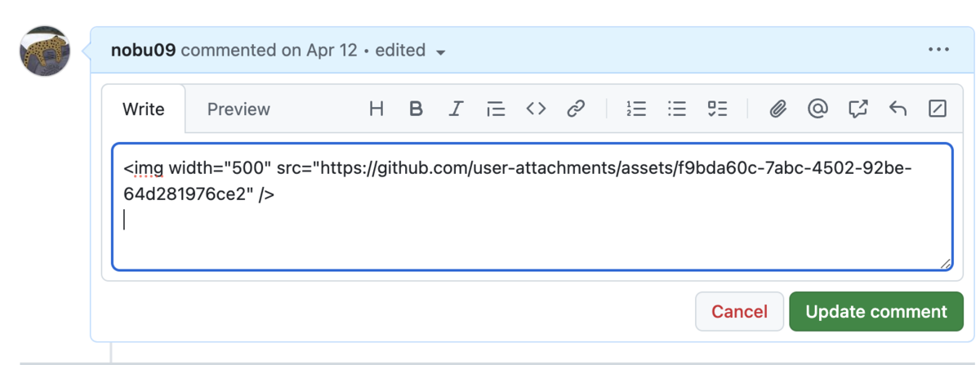Apply bold formatting to text
The height and width of the screenshot is (365, 980).
(416, 109)
